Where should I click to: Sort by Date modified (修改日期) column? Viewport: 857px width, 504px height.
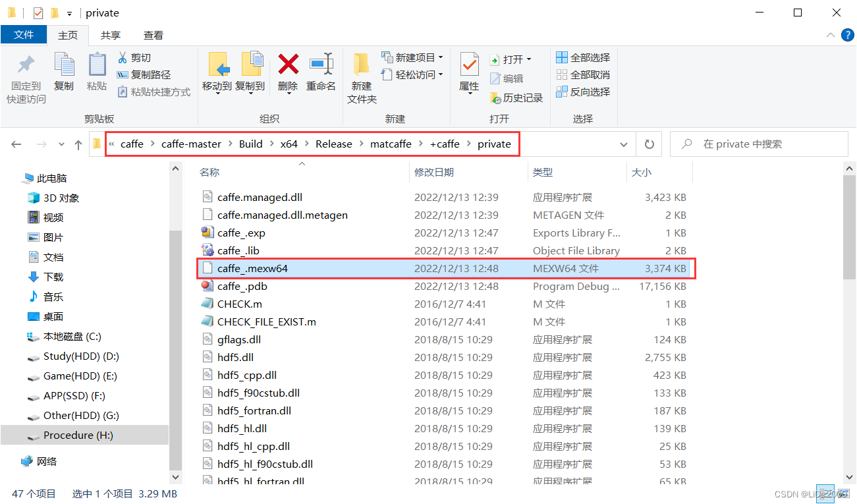tap(434, 172)
